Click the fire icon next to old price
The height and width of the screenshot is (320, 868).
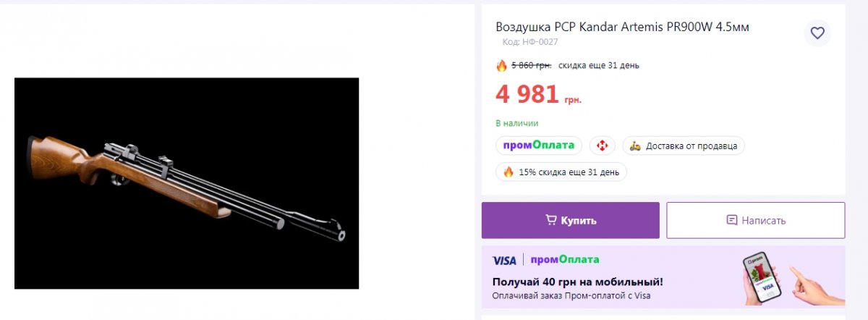(x=501, y=65)
